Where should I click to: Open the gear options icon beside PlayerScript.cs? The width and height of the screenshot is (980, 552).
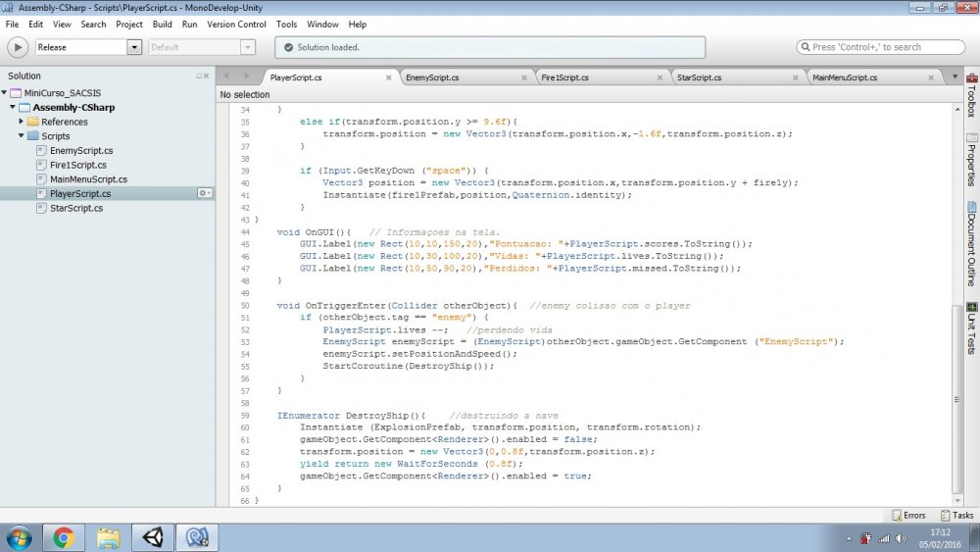click(x=205, y=193)
